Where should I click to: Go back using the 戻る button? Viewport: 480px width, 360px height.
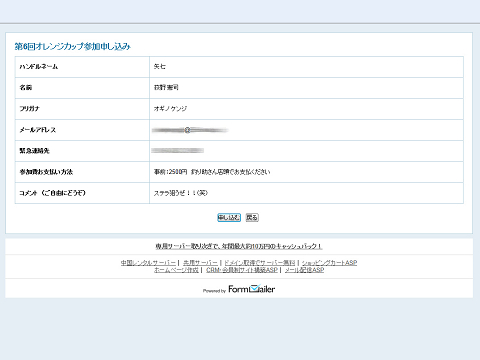click(252, 218)
